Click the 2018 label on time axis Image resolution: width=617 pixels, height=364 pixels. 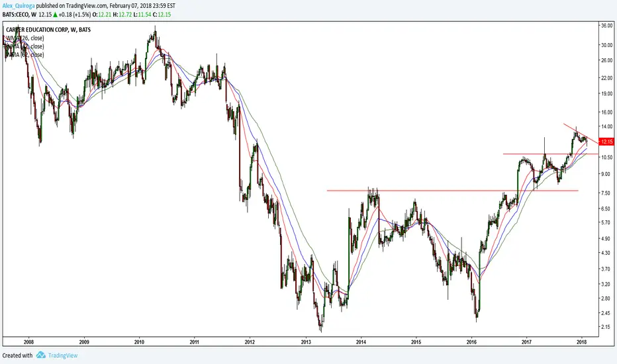pos(582,342)
